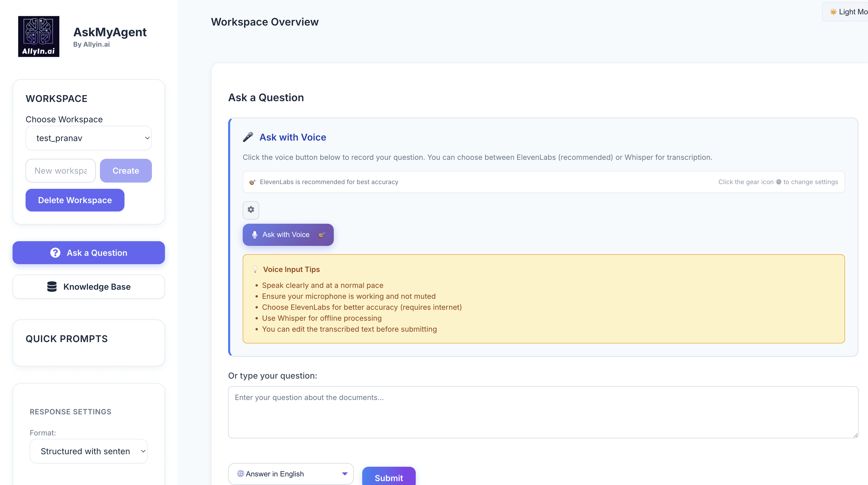Click the target icon inside the Ask with Voice button
868x485 pixels.
[x=322, y=235]
